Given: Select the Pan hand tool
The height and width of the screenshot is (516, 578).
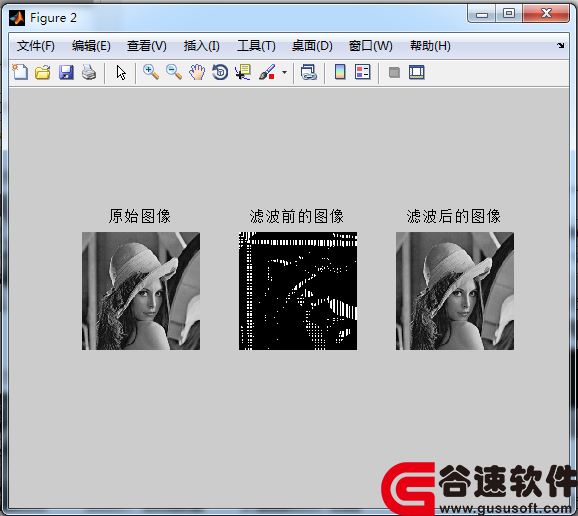Looking at the screenshot, I should pos(197,72).
